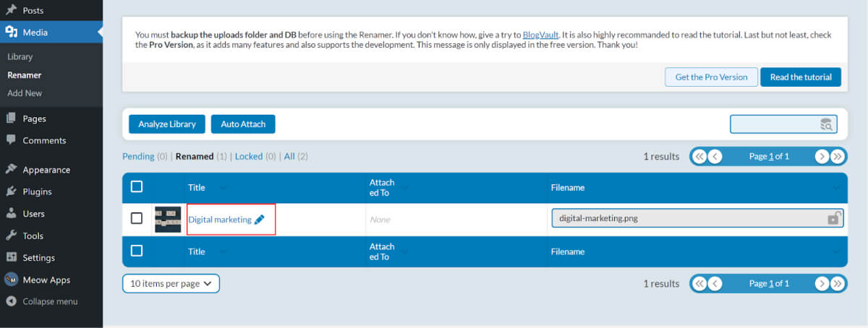Viewport: 868px width, 328px height.
Task: Show the All filter tab
Action: [x=289, y=156]
